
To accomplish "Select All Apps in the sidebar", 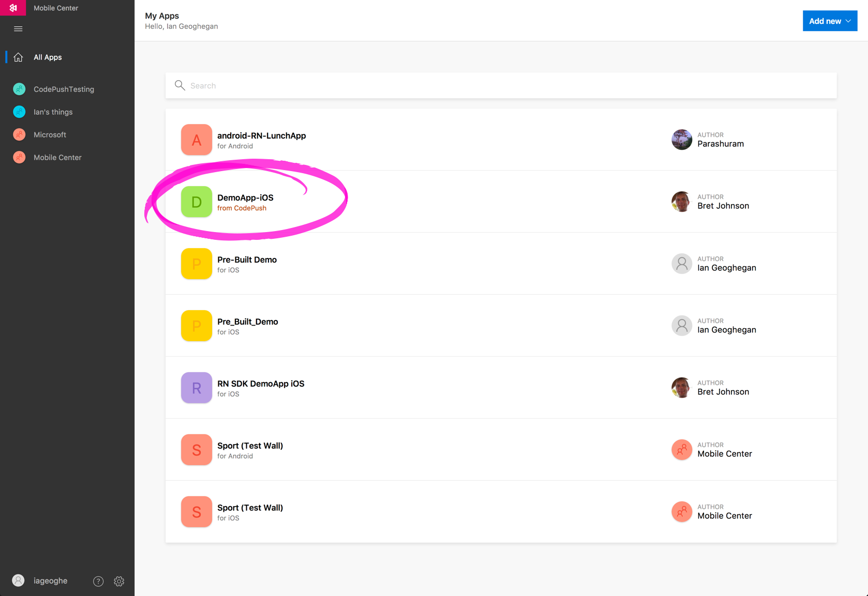I will (x=48, y=57).
